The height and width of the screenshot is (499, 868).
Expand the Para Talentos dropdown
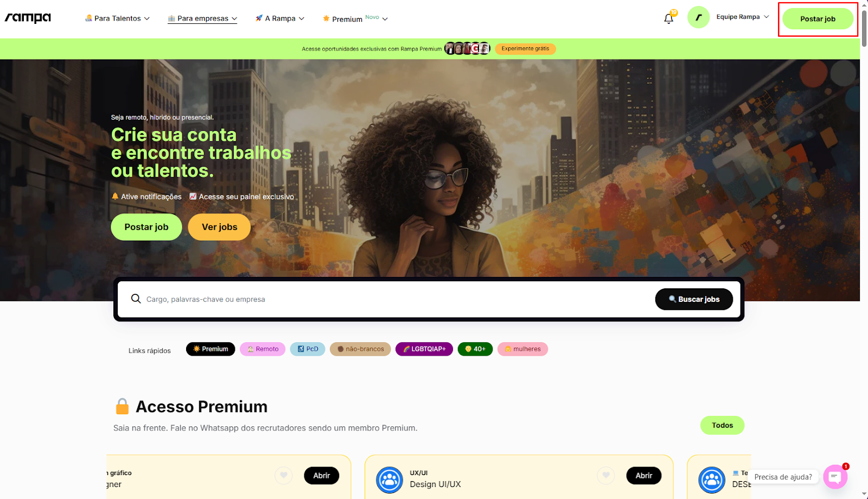117,18
